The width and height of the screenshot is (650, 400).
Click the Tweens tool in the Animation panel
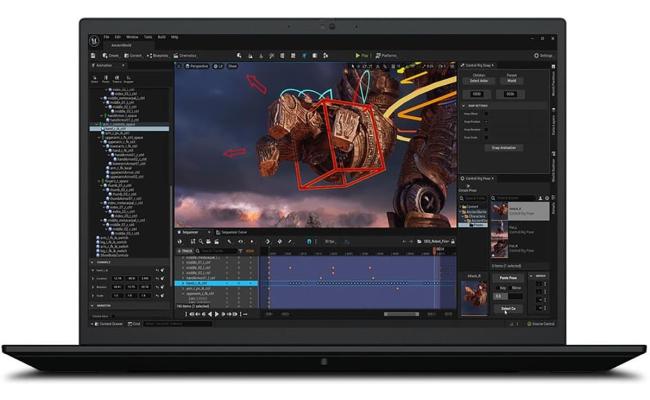[x=117, y=79]
